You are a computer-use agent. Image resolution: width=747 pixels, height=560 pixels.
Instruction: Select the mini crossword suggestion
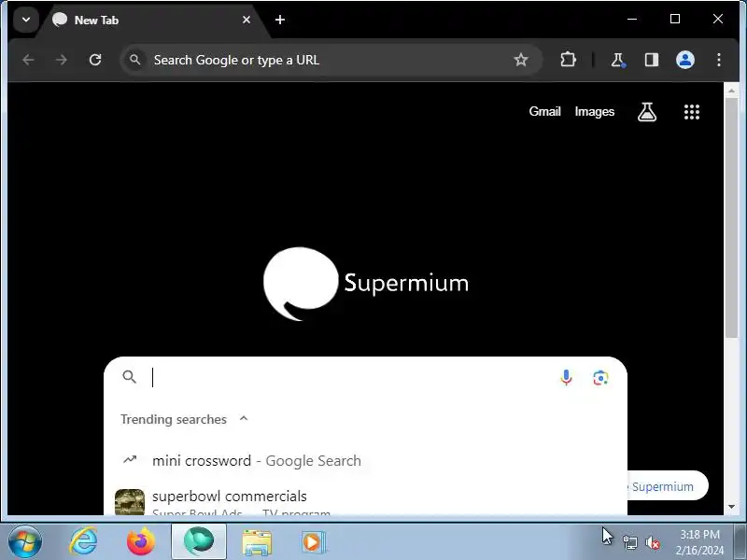(x=365, y=460)
